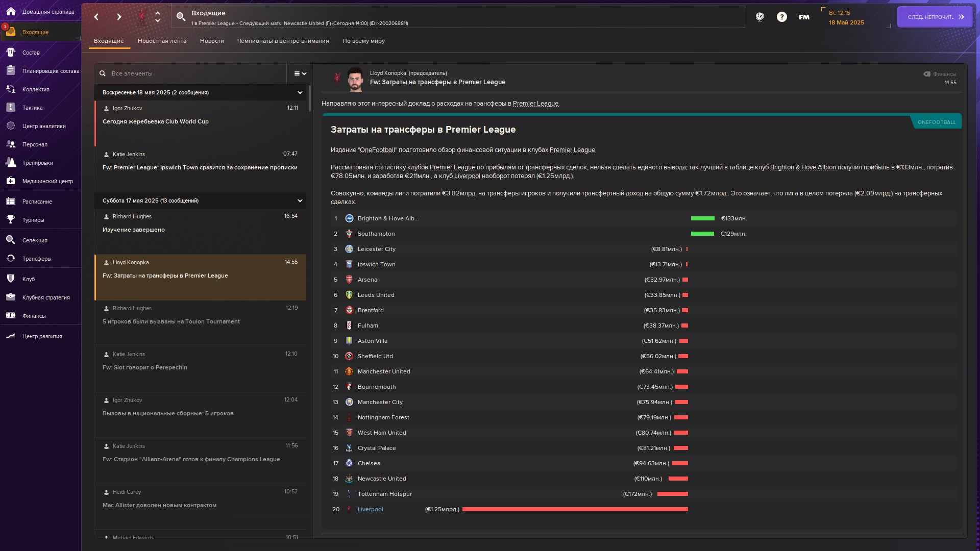Collapse the Суббота 17 мая 2025 group
The image size is (980, 551).
300,201
